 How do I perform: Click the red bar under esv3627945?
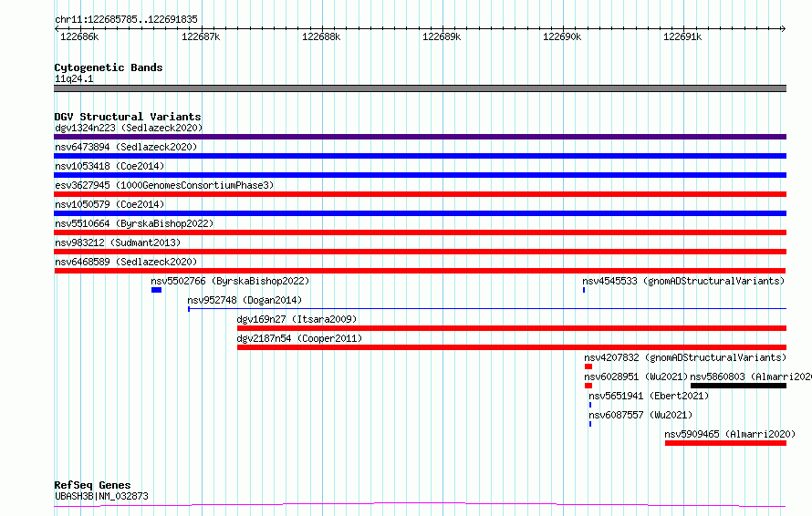point(420,194)
